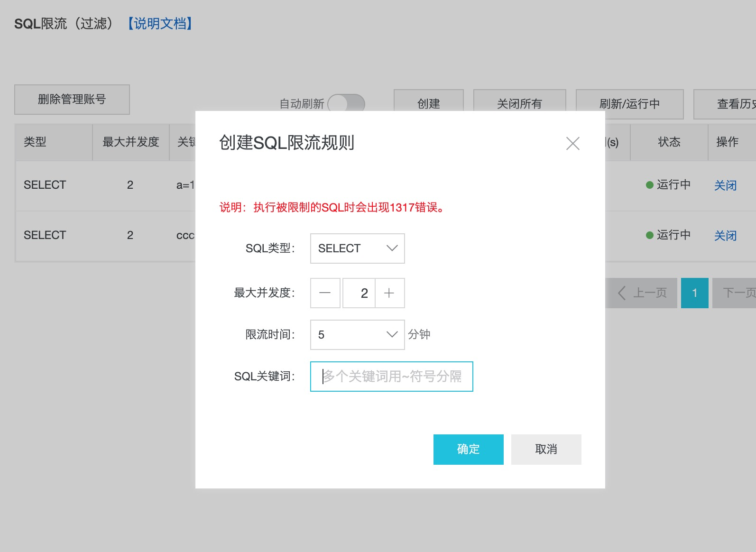Cancel the dialog with 取消 button
This screenshot has width=756, height=552.
(546, 450)
